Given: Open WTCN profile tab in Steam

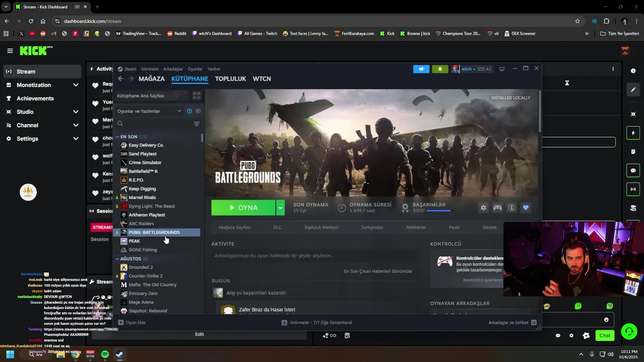Looking at the screenshot, I should point(262,79).
